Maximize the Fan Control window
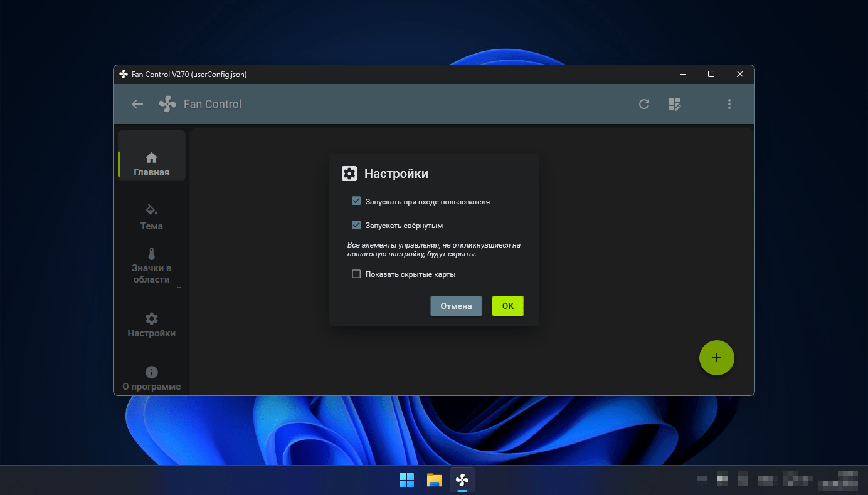 [711, 74]
